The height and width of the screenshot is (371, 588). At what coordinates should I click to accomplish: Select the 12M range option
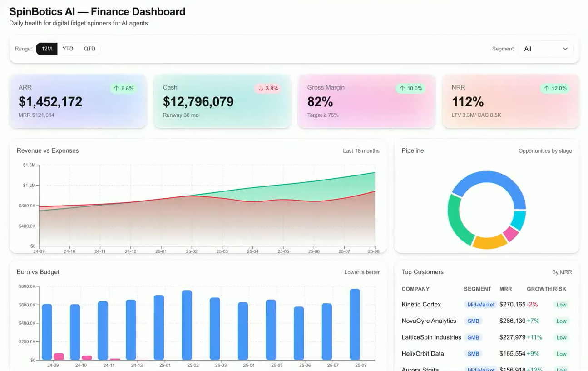[x=47, y=49]
